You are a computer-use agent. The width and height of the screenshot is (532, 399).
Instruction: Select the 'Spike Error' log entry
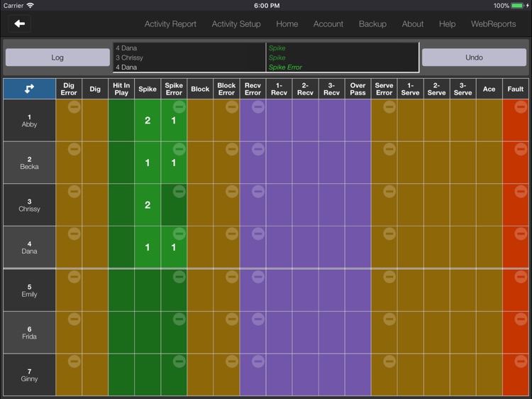click(x=285, y=67)
